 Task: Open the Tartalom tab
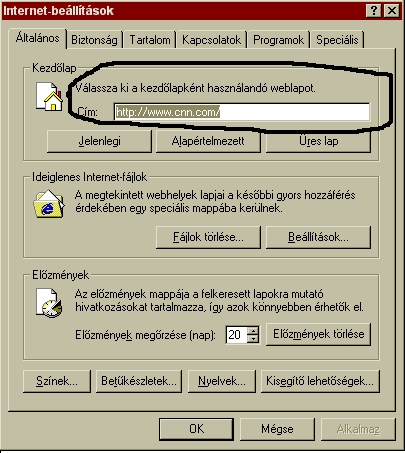(x=150, y=40)
